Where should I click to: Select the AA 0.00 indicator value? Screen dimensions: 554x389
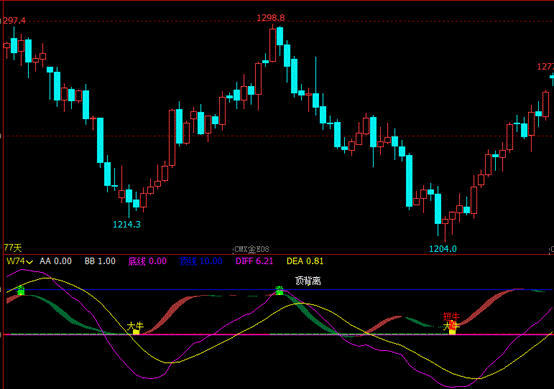pyautogui.click(x=55, y=261)
